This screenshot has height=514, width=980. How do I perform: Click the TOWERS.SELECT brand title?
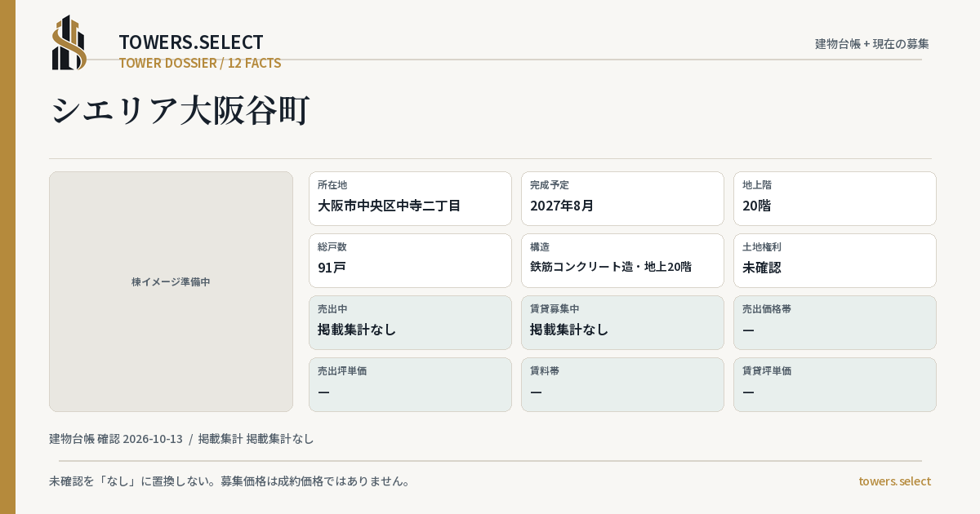pyautogui.click(x=191, y=42)
